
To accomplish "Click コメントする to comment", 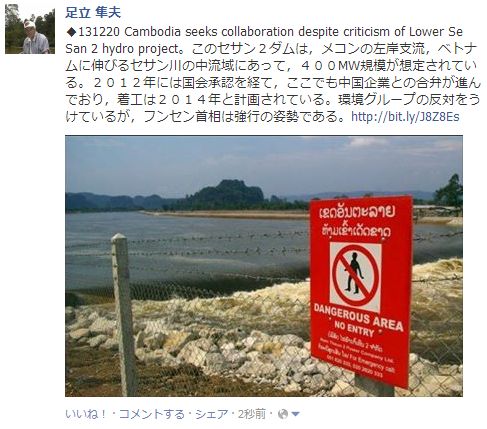I will (x=151, y=414).
